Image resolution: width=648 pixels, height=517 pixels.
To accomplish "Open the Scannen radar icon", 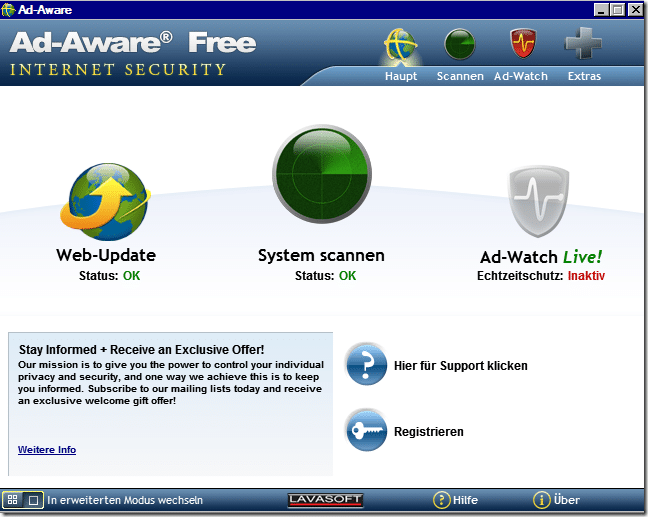I will click(x=460, y=44).
